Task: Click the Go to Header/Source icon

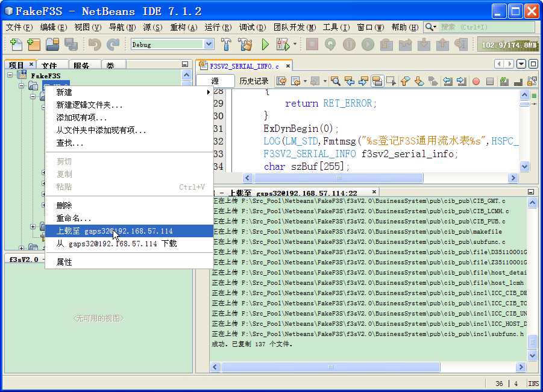Action: (x=532, y=81)
